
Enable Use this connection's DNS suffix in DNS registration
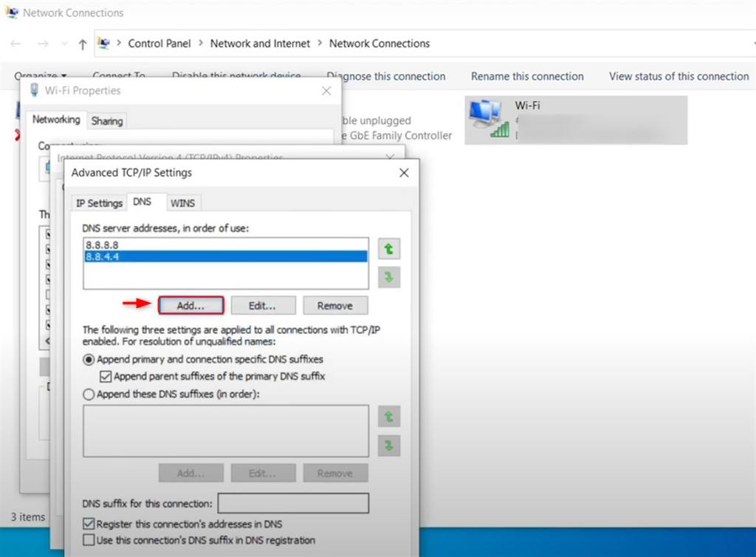[89, 540]
